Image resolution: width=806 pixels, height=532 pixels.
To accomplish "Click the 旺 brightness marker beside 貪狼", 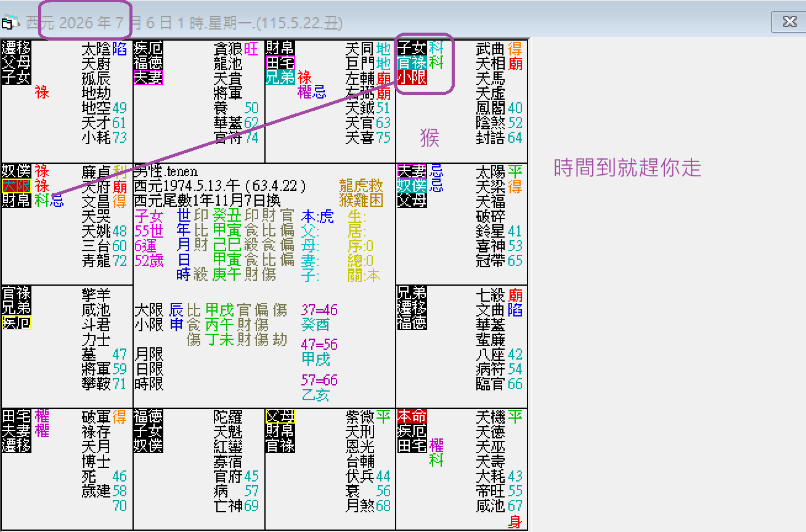I will 251,49.
